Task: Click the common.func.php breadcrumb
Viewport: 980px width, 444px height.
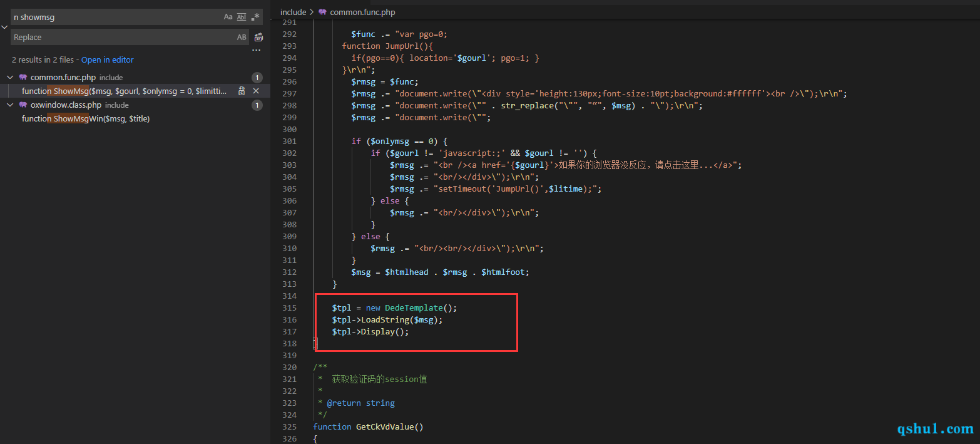Action: tap(362, 12)
